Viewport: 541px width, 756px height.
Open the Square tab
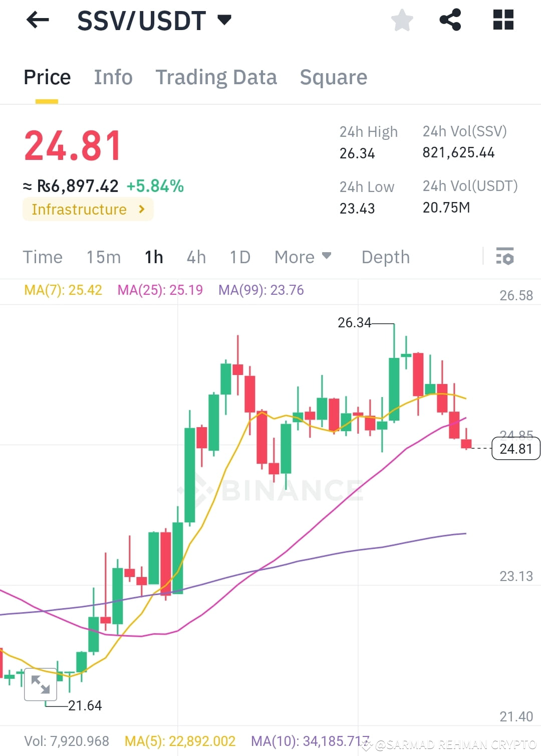[x=333, y=77]
